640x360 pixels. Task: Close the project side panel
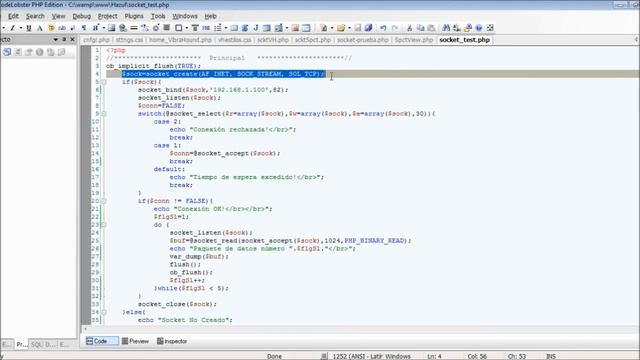pos(73,40)
